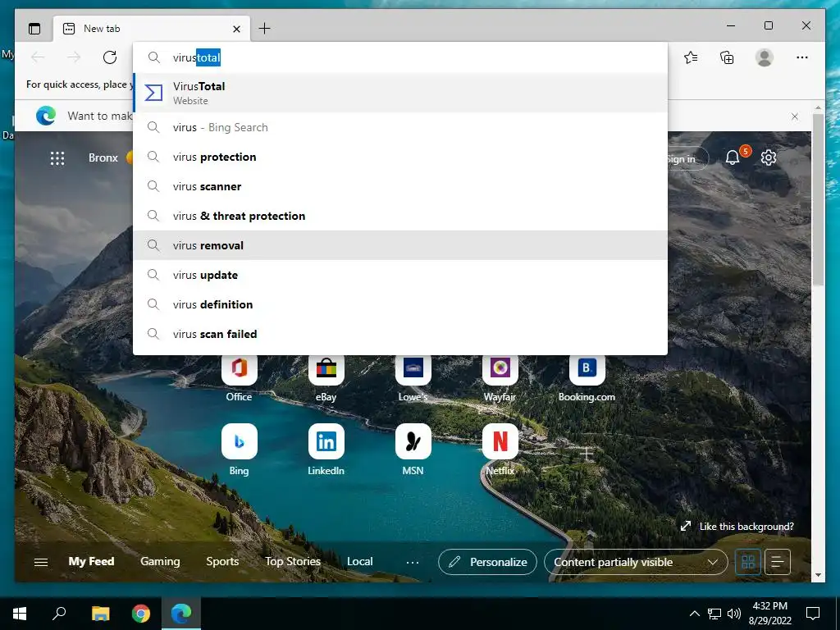
Task: Click the address bar containing virustotal
Action: tap(399, 57)
